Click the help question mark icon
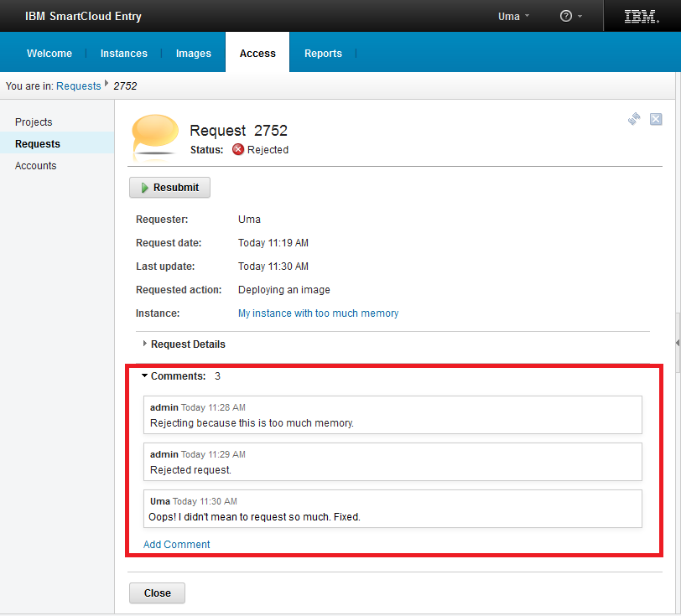Screen dimensions: 681x616 (x=566, y=16)
